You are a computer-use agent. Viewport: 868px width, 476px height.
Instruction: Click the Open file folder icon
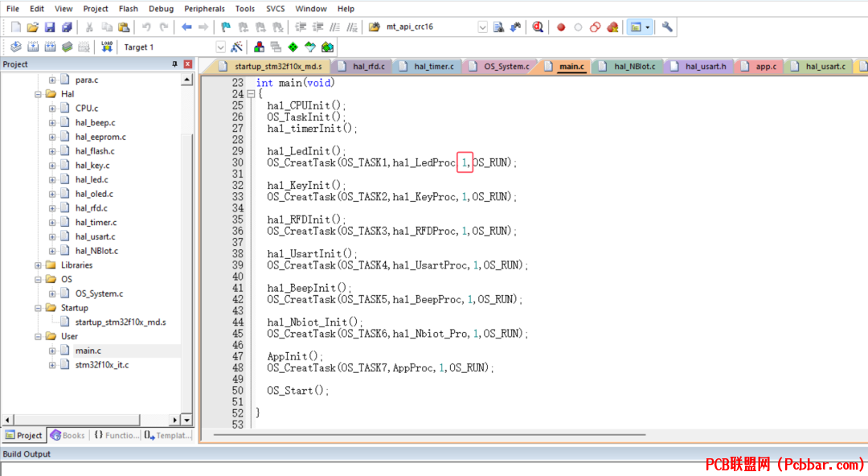coord(33,27)
